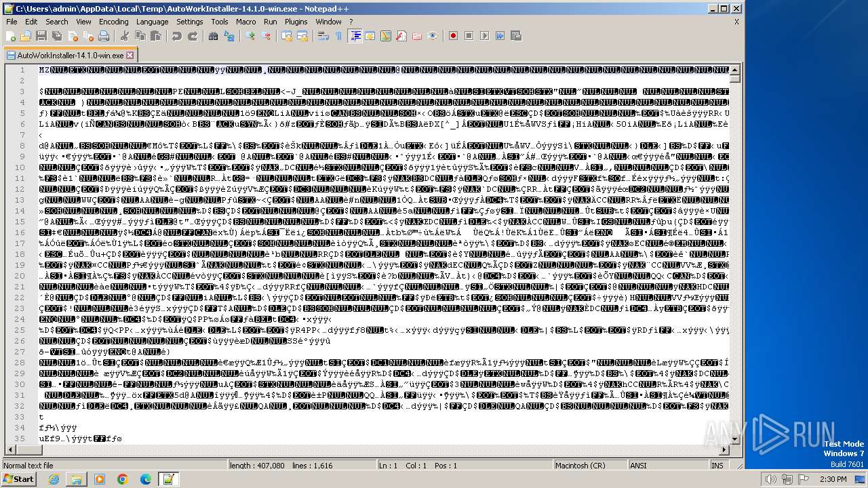
Task: Open the ? help menu
Action: click(351, 22)
